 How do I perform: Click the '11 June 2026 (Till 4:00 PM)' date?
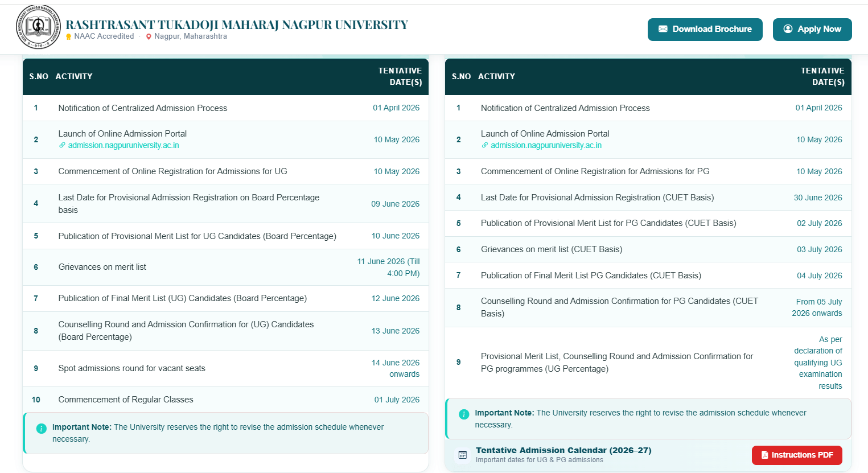pyautogui.click(x=389, y=268)
